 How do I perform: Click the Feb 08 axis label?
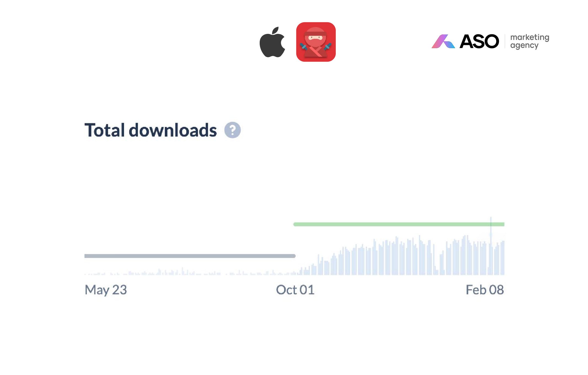tap(485, 290)
